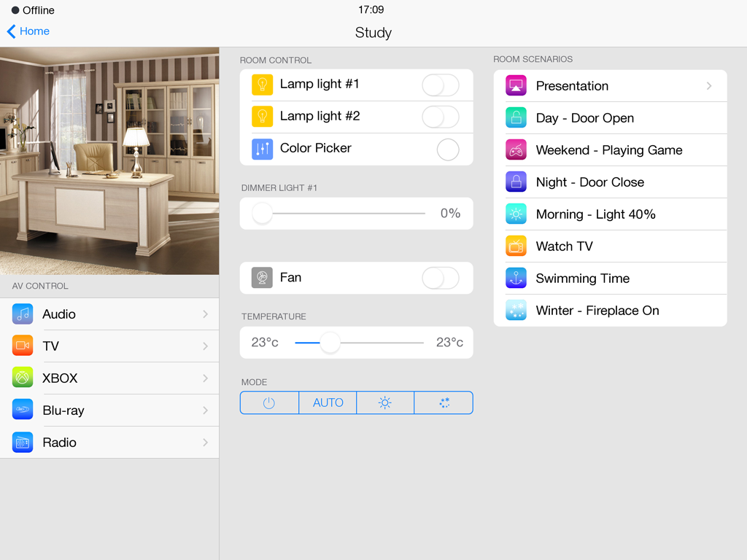
Task: Toggle the Lamp light #1 switch
Action: [x=441, y=85]
